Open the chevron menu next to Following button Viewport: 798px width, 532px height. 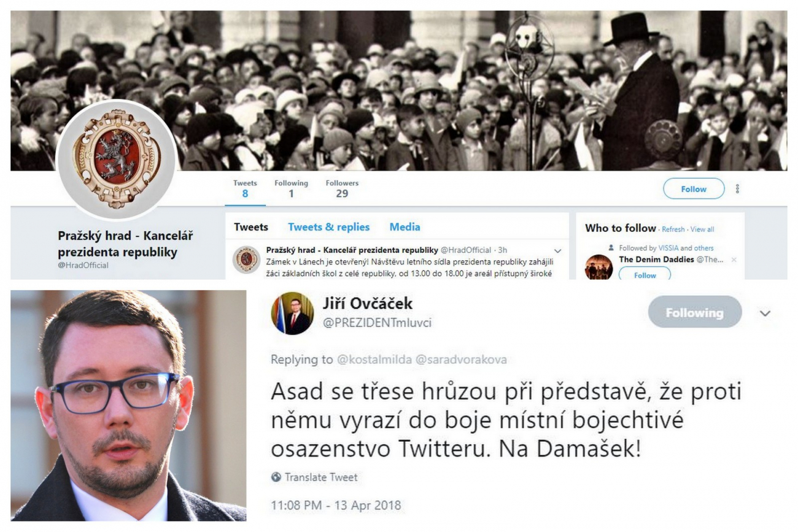pos(765,313)
